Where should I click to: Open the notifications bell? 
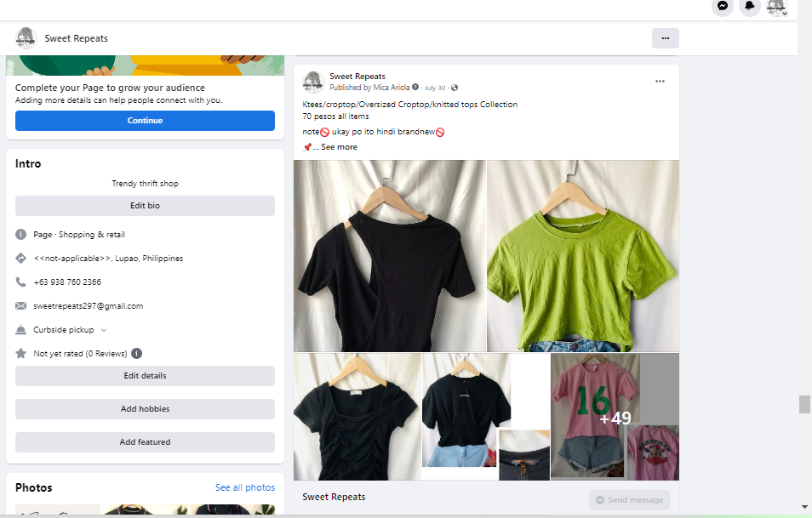pos(749,6)
